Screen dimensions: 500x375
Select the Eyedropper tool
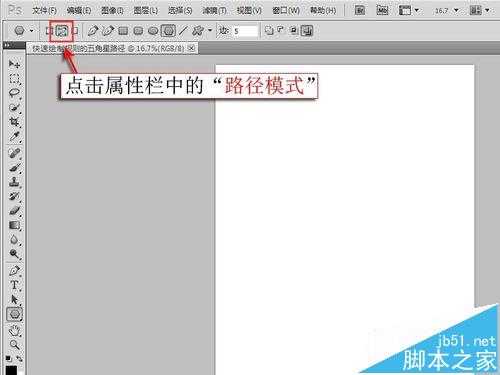point(14,136)
